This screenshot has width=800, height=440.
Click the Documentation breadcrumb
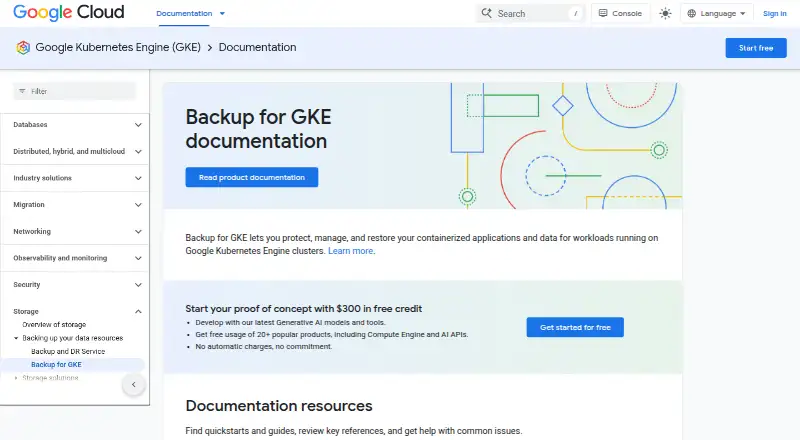(x=257, y=47)
